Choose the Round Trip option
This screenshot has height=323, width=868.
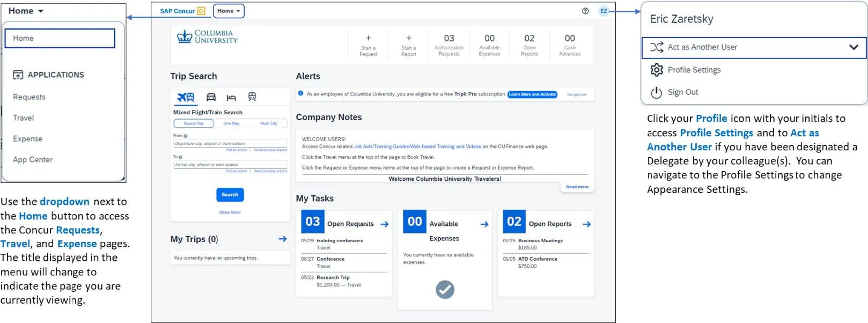coord(194,123)
